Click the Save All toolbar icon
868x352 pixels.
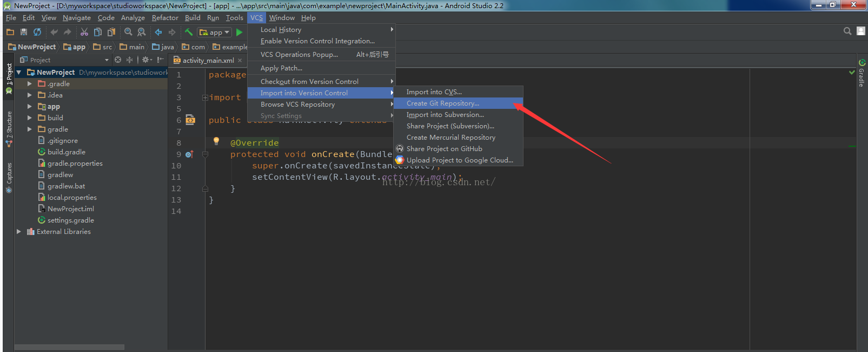tap(24, 32)
